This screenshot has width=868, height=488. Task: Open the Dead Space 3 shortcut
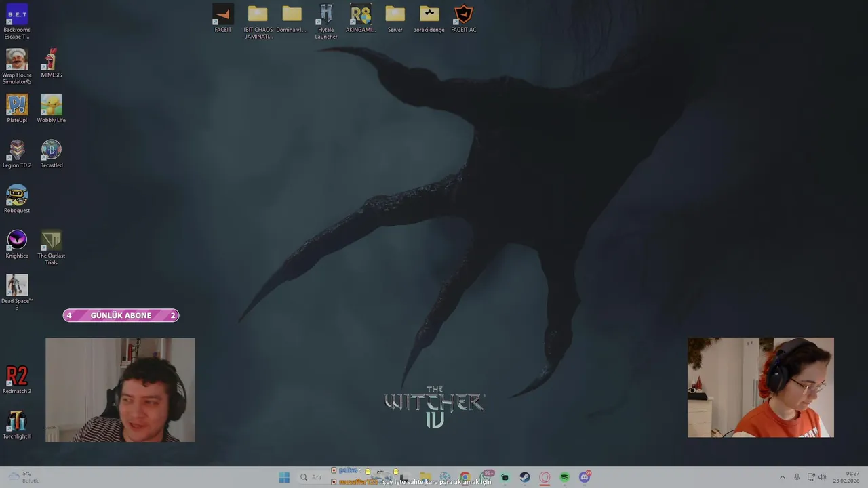tap(17, 292)
